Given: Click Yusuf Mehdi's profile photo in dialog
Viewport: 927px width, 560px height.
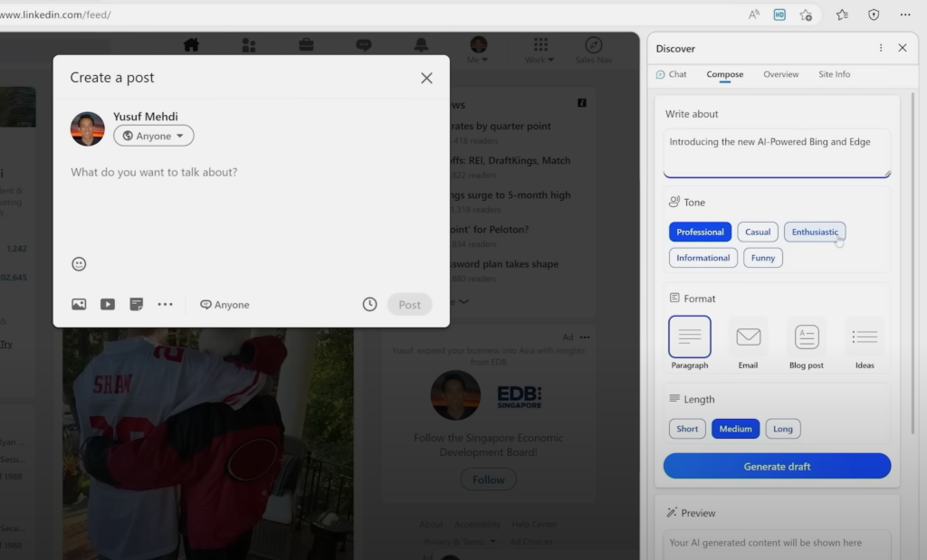Looking at the screenshot, I should pyautogui.click(x=88, y=128).
